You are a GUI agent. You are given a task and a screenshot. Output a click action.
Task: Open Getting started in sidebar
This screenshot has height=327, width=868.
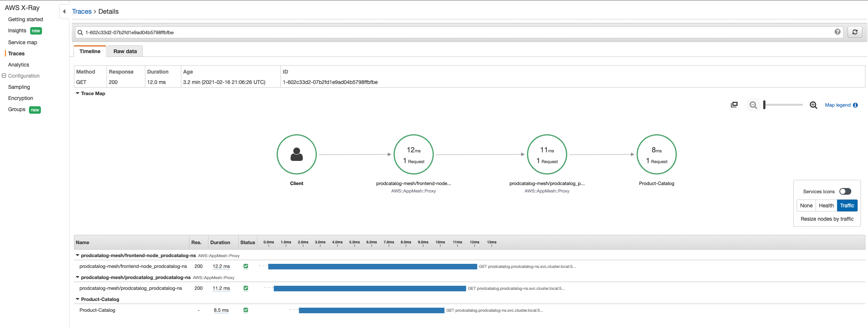click(x=25, y=19)
